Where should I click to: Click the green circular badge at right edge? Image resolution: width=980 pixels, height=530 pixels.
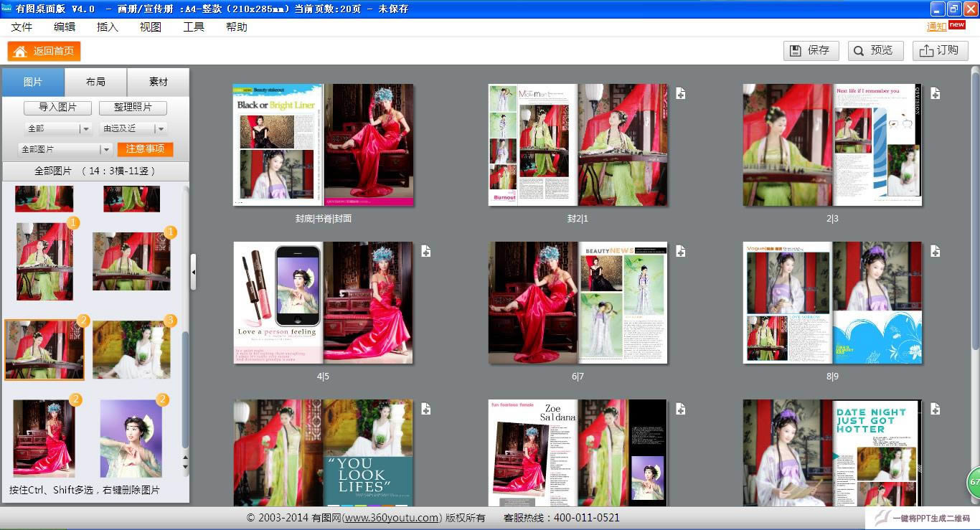point(974,482)
